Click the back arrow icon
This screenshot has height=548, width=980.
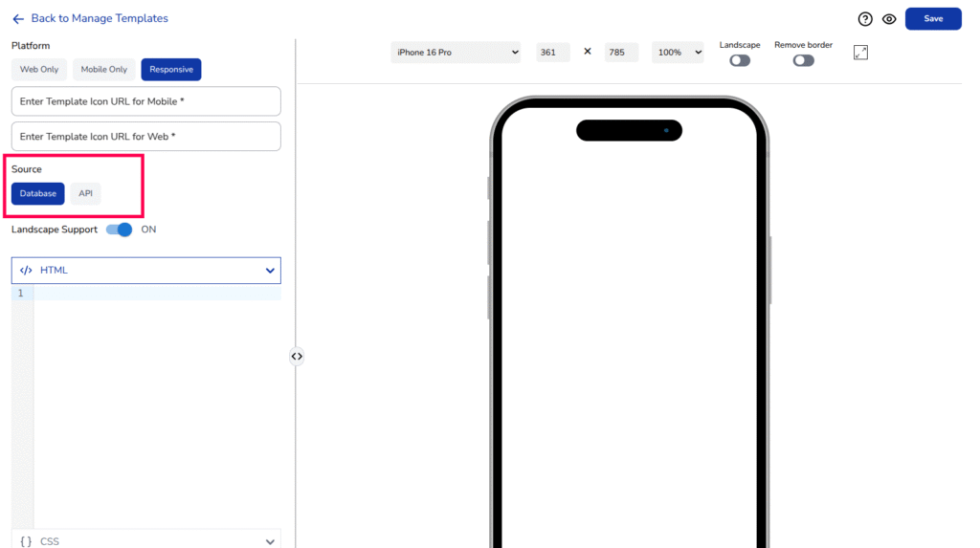[18, 19]
